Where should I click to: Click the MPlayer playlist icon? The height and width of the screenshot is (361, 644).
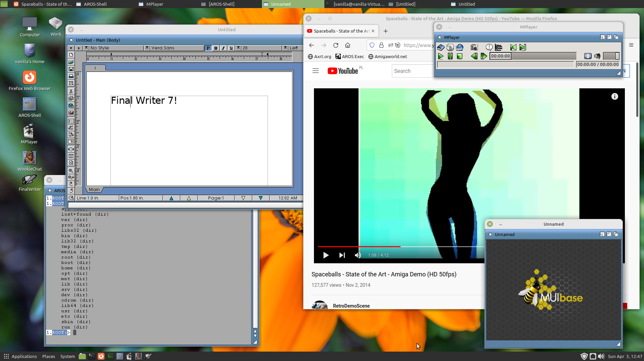(499, 47)
